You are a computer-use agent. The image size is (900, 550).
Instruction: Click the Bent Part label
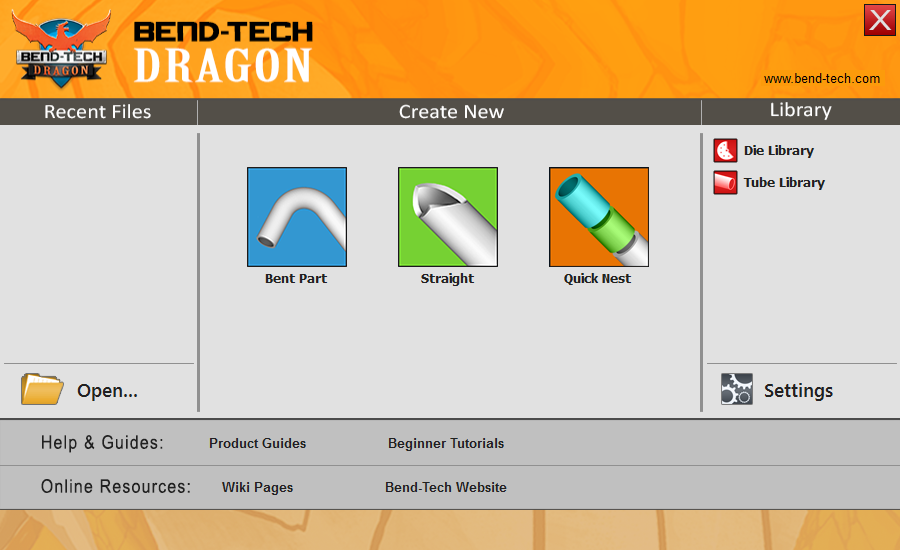[296, 278]
